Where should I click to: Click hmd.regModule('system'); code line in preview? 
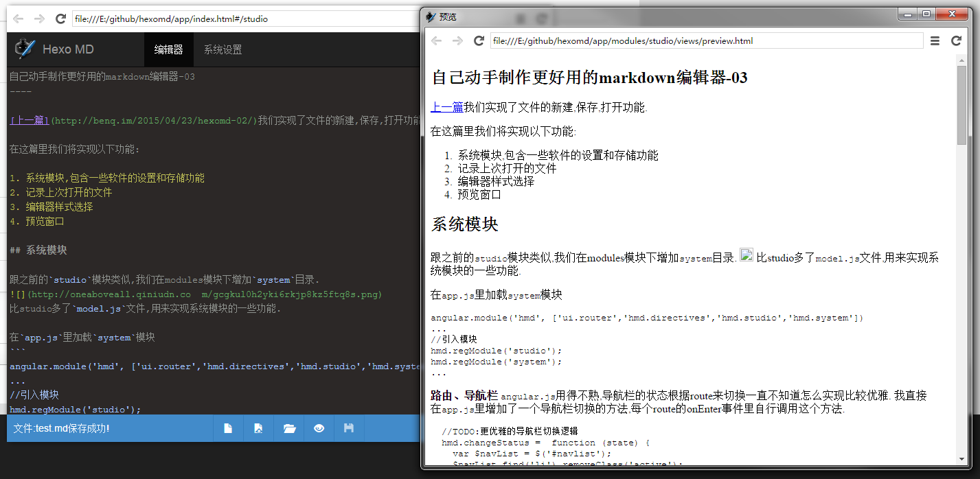tap(497, 362)
